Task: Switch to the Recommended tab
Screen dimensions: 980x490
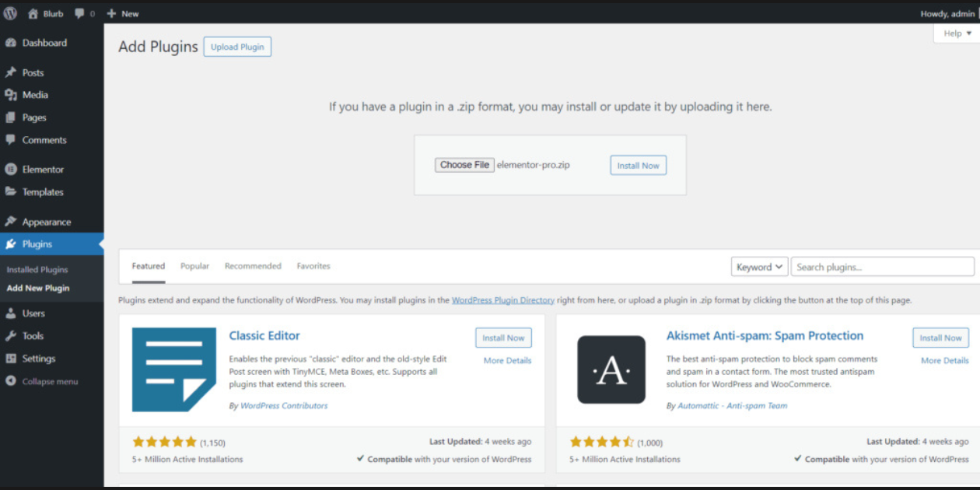Action: click(253, 266)
